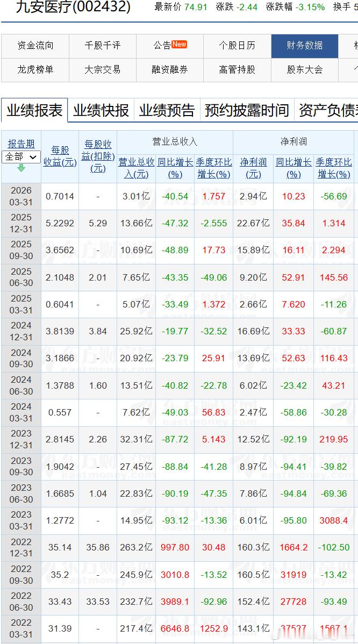Click quarterly profit growth 3088.4

click(334, 520)
